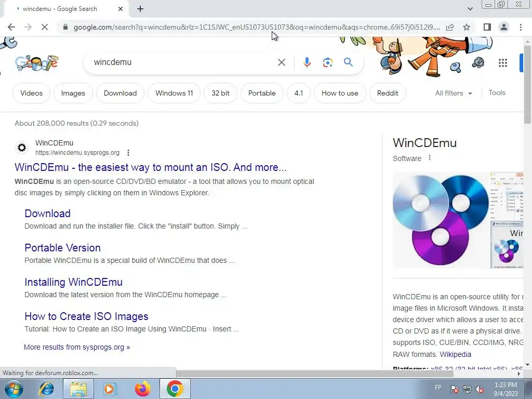The height and width of the screenshot is (399, 532).
Task: Select the Portable filter chip
Action: point(262,93)
